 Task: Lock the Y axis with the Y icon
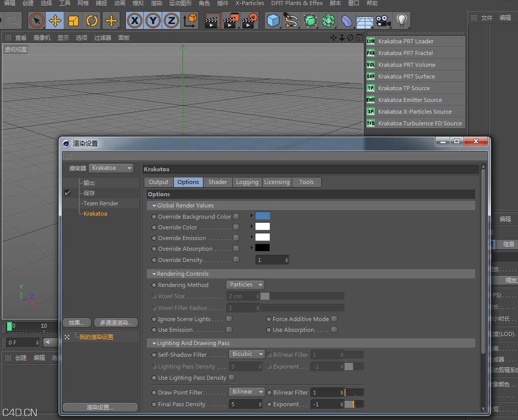point(152,20)
